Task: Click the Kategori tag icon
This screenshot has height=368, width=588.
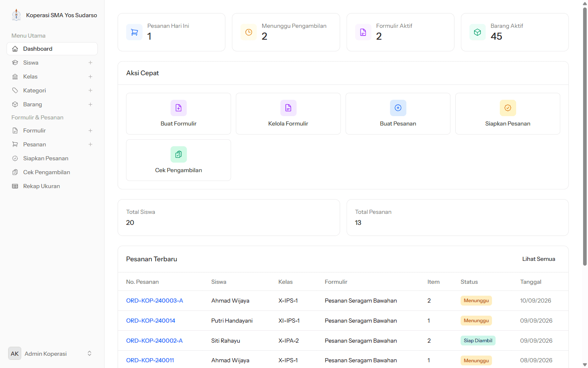Action: pyautogui.click(x=15, y=90)
